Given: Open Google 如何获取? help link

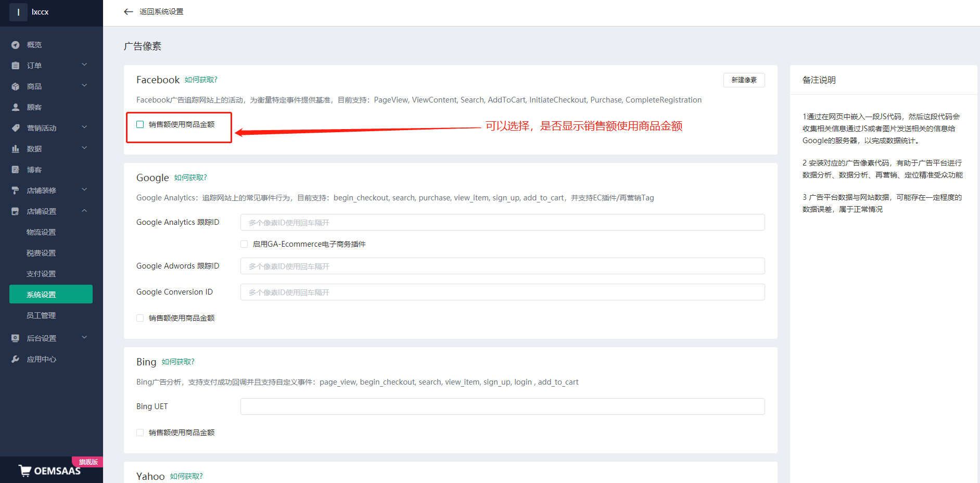Looking at the screenshot, I should [190, 177].
